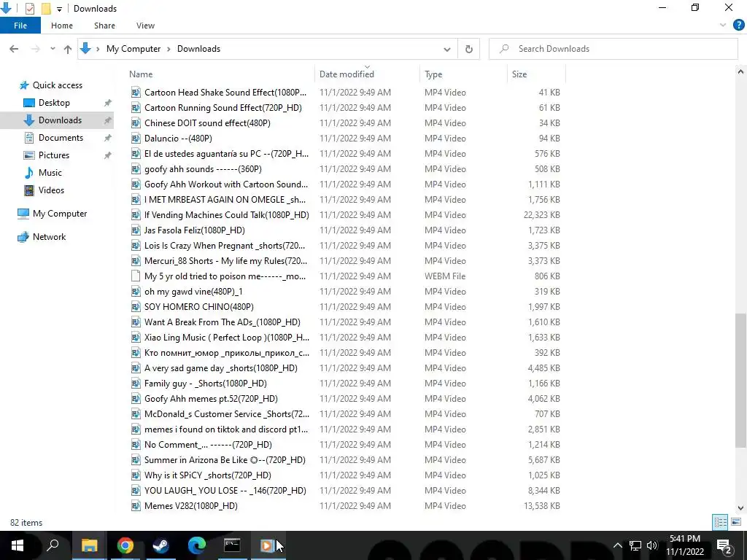
Task: Click the Cartoon Head Shake Sound Effect file icon
Action: click(136, 93)
